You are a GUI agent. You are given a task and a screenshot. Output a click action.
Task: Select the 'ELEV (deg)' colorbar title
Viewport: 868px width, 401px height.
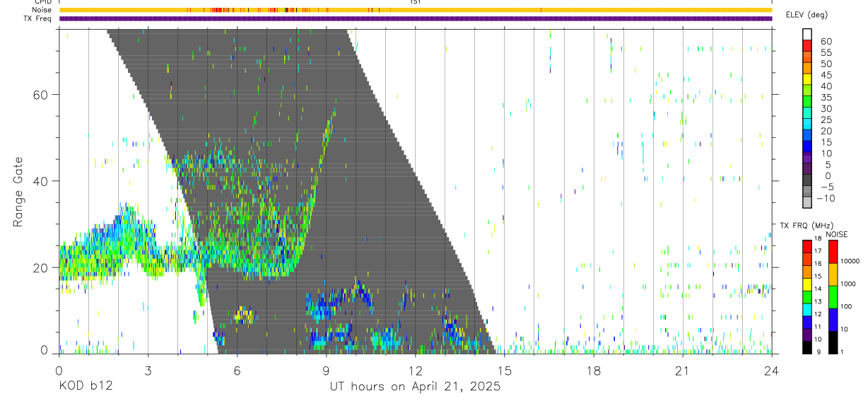click(x=807, y=15)
